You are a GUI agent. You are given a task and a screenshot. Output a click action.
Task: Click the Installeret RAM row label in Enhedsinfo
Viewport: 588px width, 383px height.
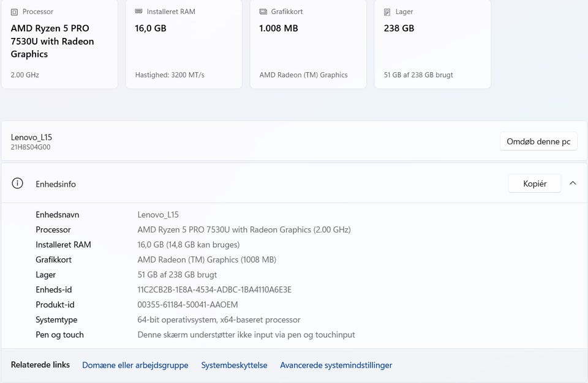(x=63, y=245)
